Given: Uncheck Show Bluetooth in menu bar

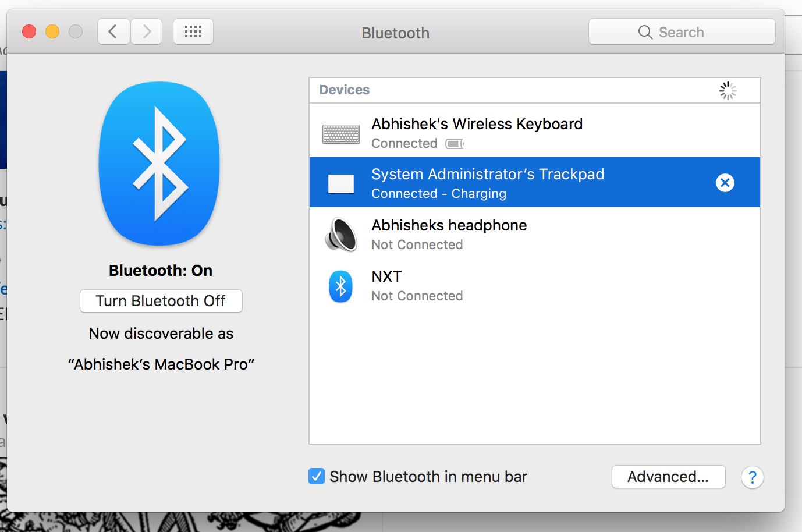Looking at the screenshot, I should click(x=317, y=476).
